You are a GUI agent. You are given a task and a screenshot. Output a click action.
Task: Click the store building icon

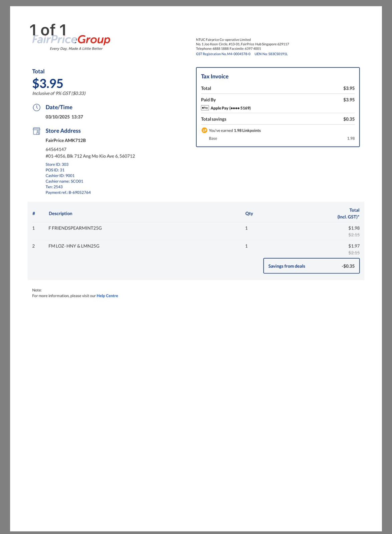pyautogui.click(x=36, y=131)
